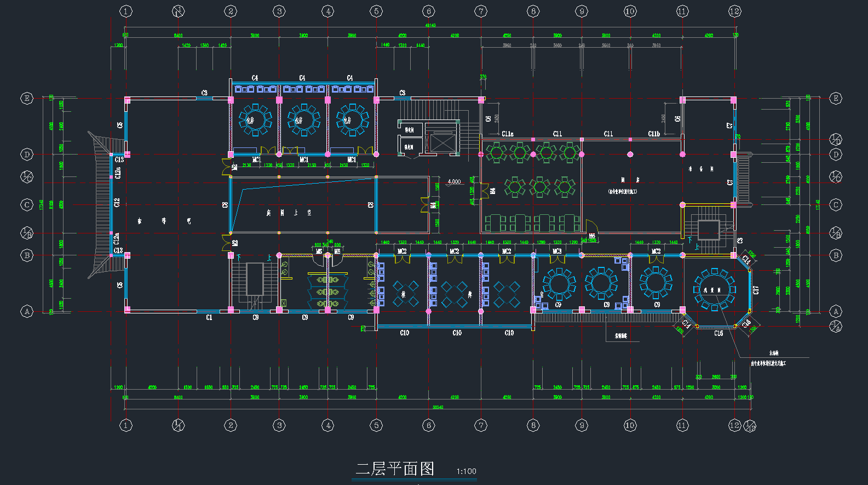868x485 pixels.
Task: Click the 50340 overall dimension at bottom
Action: click(438, 407)
